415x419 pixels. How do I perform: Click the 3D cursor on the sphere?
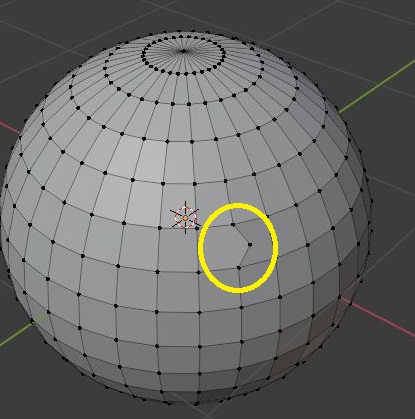pos(185,218)
